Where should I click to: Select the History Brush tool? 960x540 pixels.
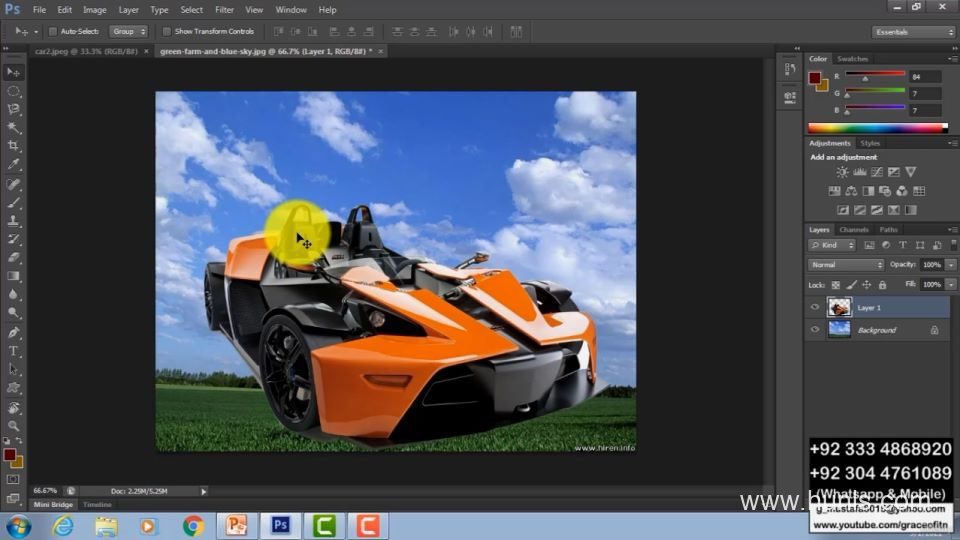click(x=13, y=239)
